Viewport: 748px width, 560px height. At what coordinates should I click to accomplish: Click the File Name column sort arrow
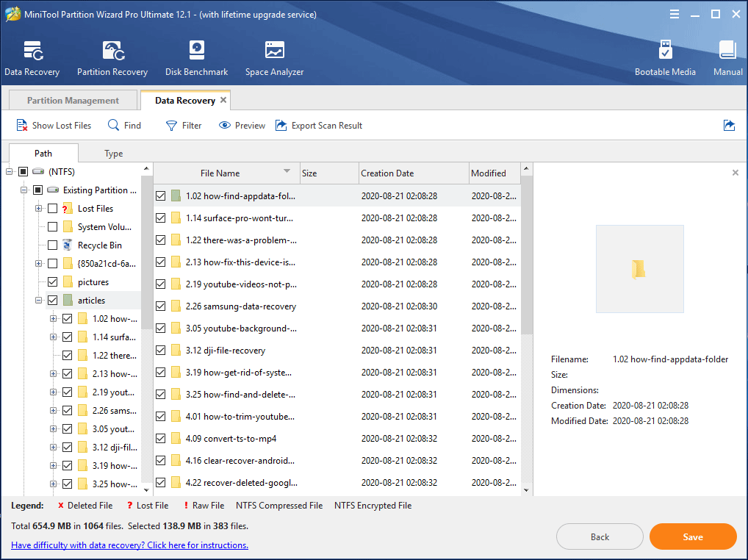287,172
